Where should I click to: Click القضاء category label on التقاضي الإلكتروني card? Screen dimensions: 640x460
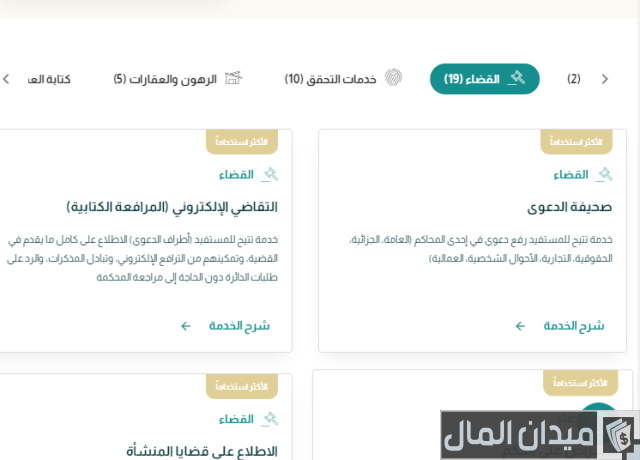(x=236, y=175)
